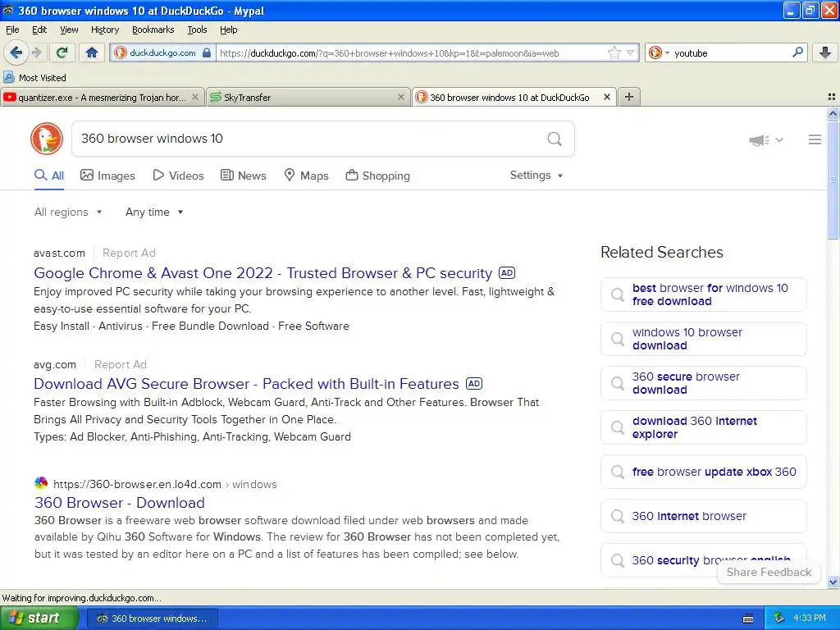840x630 pixels.
Task: Go to the browser home page icon
Action: pyautogui.click(x=92, y=52)
